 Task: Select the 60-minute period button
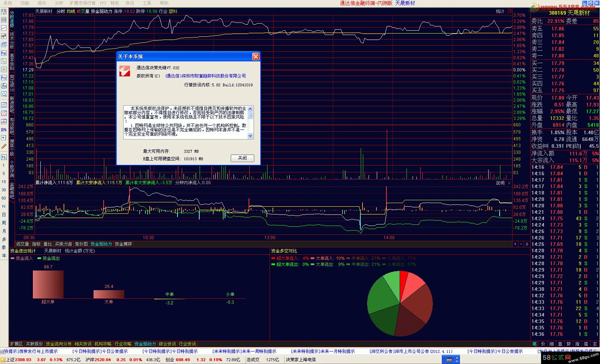(x=4, y=198)
